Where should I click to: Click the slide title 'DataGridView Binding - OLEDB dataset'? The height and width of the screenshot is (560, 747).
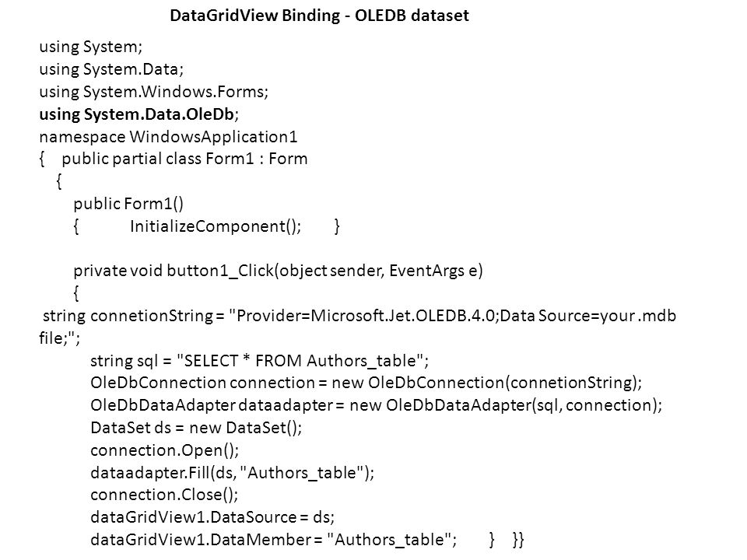[x=319, y=16]
